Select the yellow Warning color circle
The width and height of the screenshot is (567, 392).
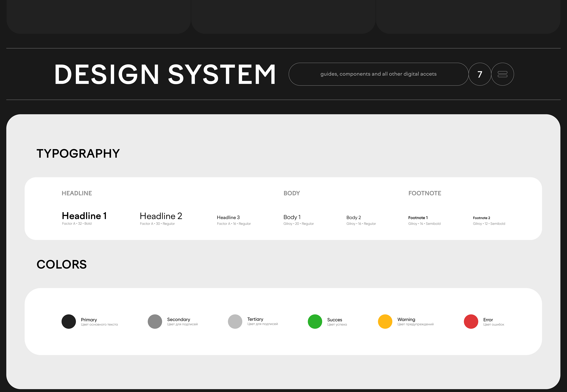[x=385, y=322]
